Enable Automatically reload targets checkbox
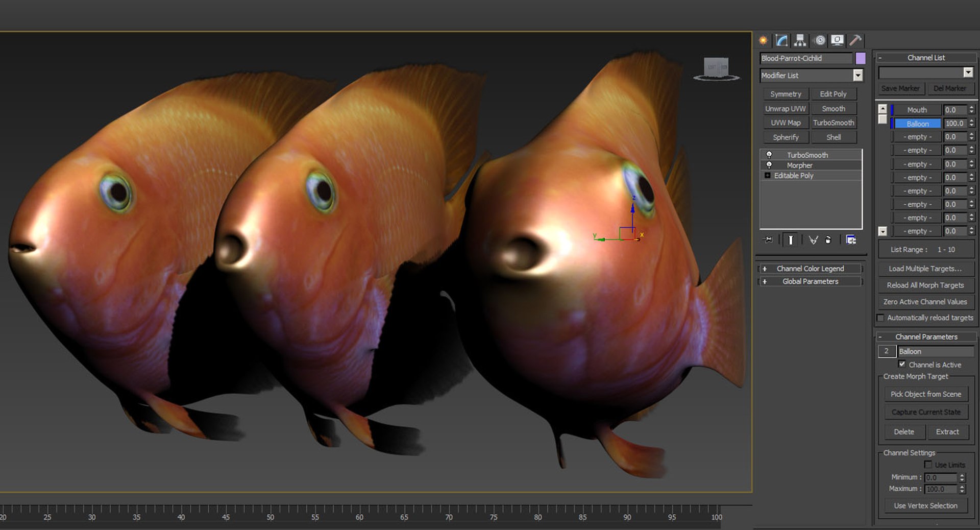The width and height of the screenshot is (980, 530). click(880, 318)
